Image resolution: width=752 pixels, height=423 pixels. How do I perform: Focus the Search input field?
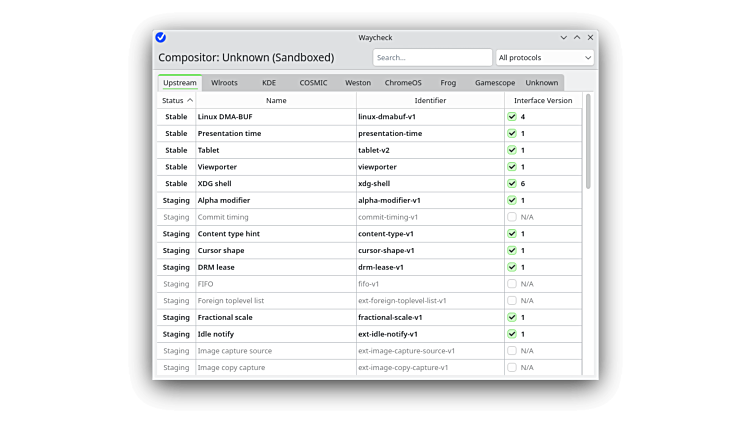pos(432,58)
